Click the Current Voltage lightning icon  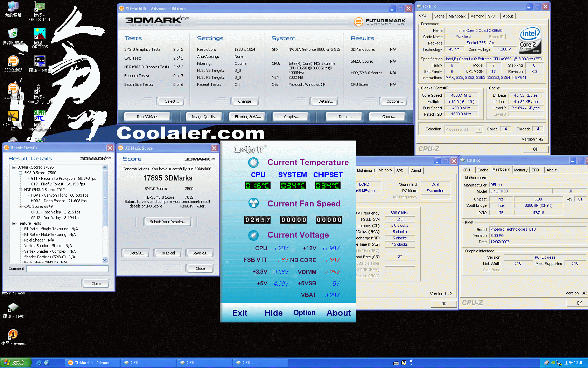(x=253, y=235)
